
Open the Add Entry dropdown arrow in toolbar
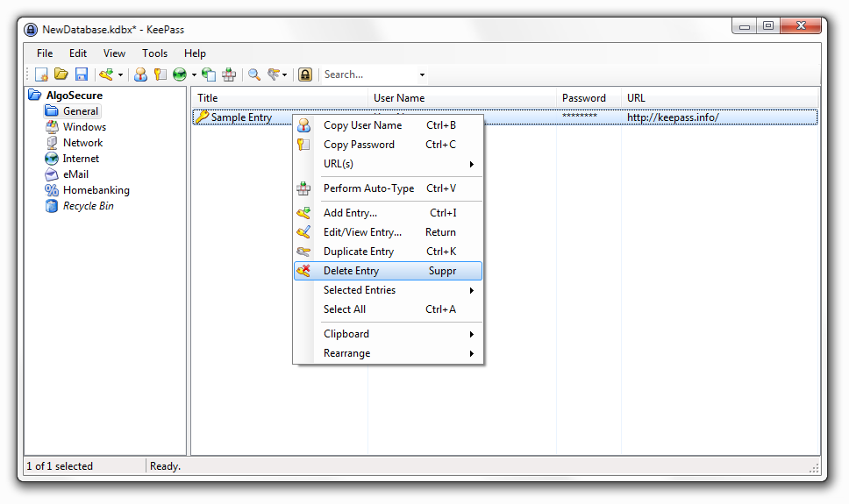click(120, 75)
